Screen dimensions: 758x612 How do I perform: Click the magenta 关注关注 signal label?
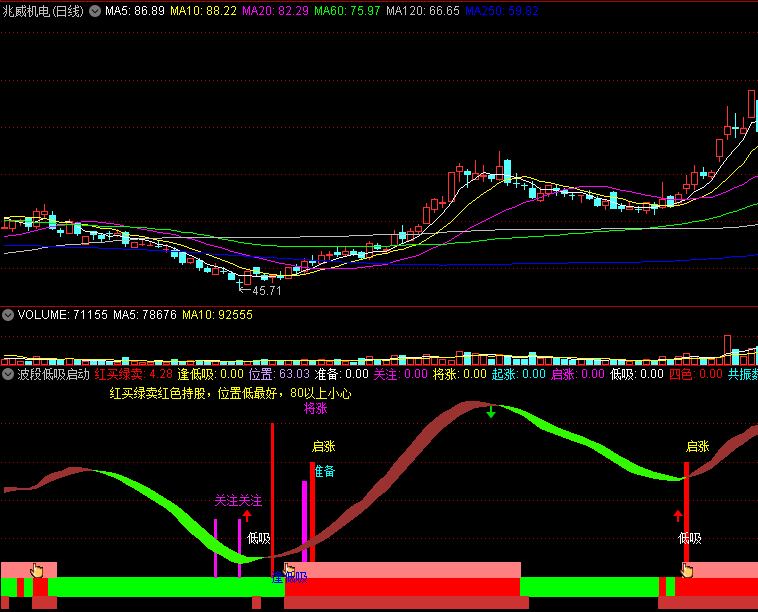238,500
